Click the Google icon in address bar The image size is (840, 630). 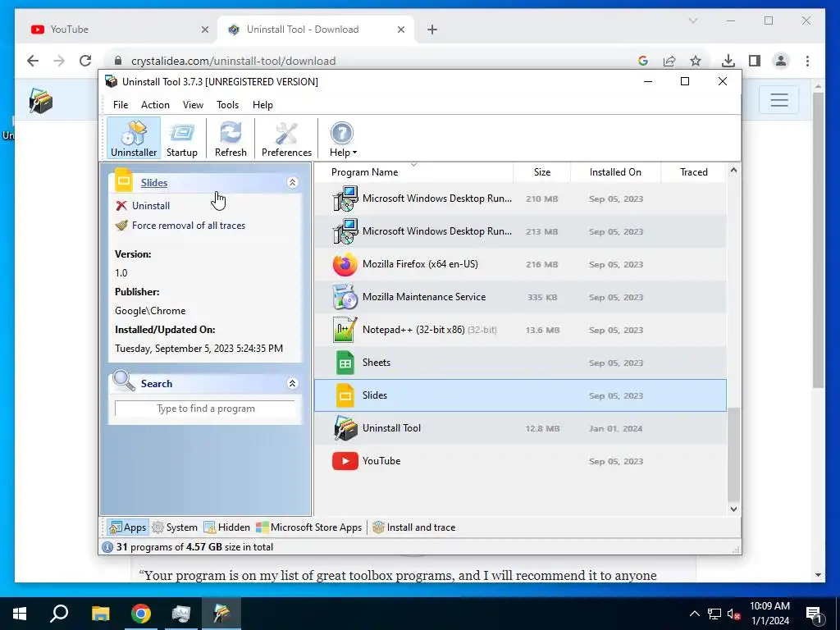coord(643,61)
